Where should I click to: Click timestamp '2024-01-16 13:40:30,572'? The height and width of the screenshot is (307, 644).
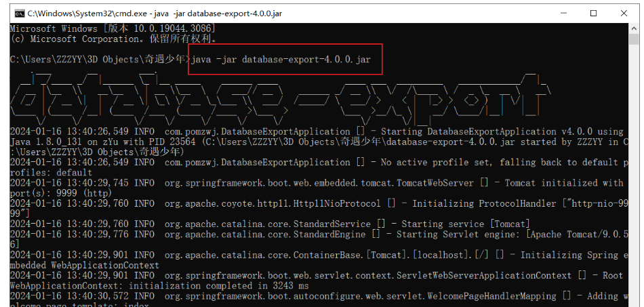point(69,296)
